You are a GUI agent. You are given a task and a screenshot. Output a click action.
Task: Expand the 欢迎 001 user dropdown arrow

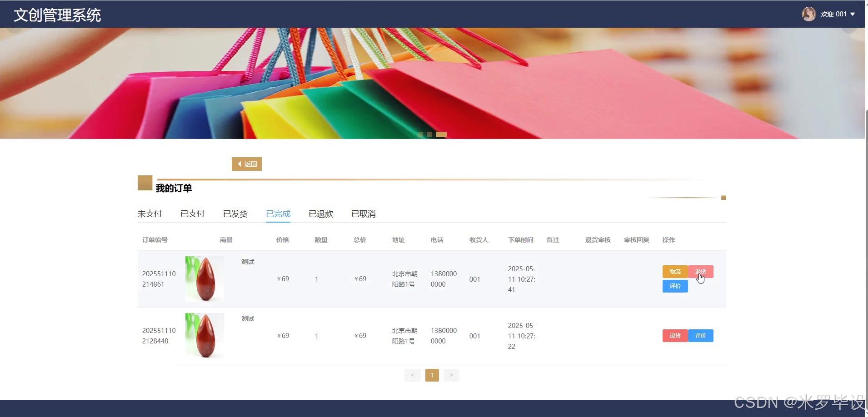(x=853, y=14)
